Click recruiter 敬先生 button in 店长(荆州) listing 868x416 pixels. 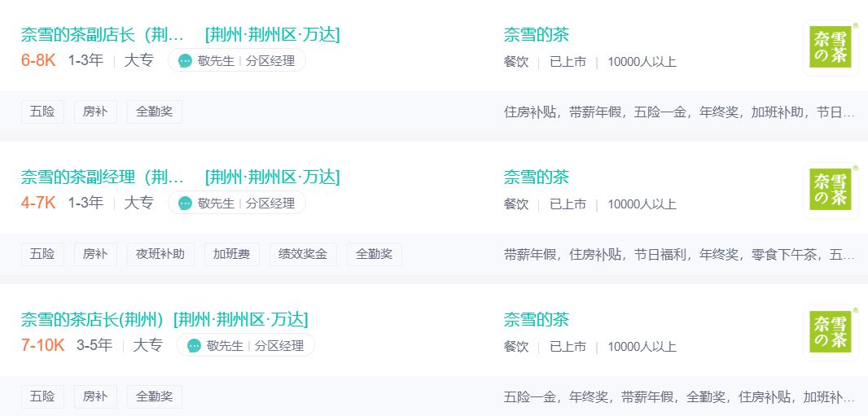[246, 345]
